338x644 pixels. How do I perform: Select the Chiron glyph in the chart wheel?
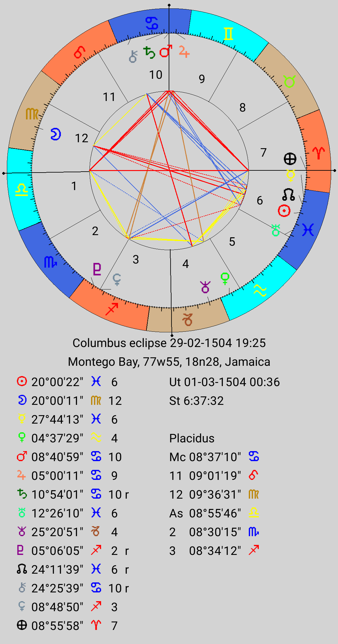(133, 57)
